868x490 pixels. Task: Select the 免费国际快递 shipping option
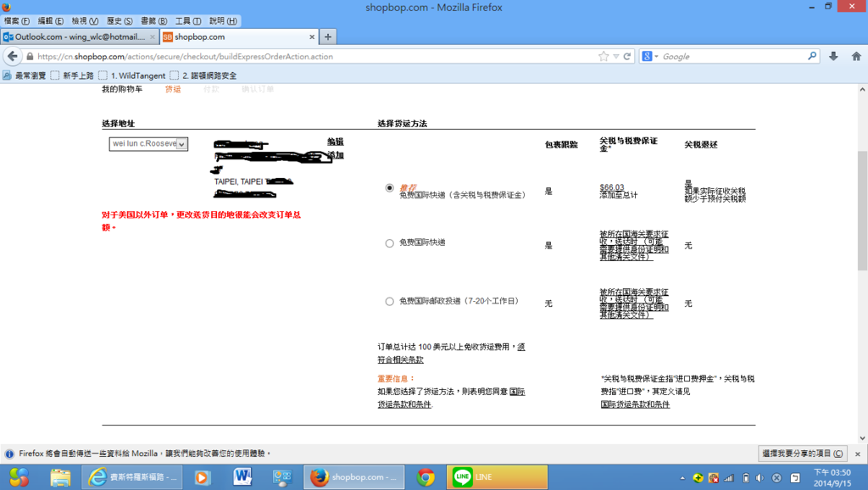pyautogui.click(x=390, y=243)
